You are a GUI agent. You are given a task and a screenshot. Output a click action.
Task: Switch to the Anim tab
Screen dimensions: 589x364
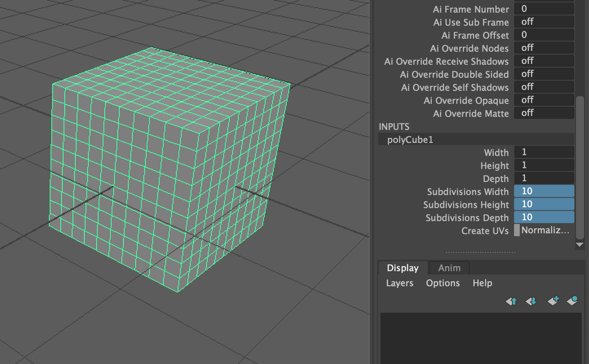point(449,268)
